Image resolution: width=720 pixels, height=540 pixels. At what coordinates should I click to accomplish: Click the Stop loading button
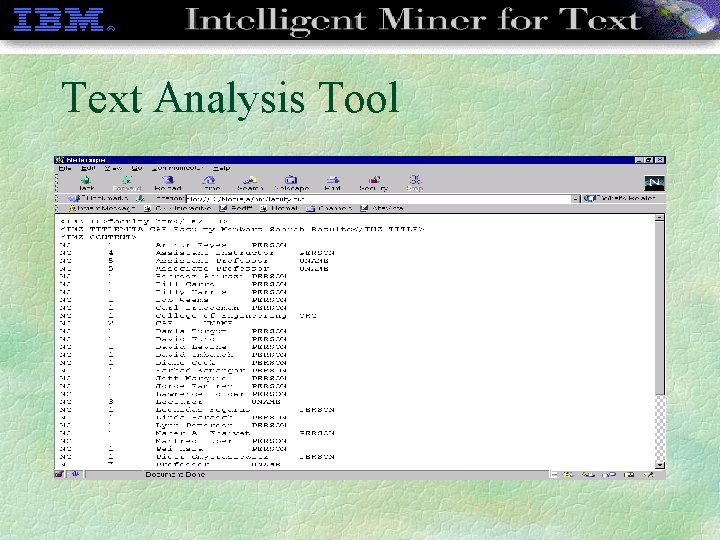pos(415,183)
